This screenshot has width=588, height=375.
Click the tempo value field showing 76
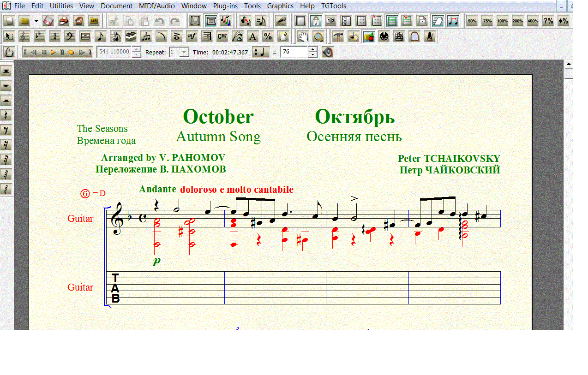tap(294, 52)
